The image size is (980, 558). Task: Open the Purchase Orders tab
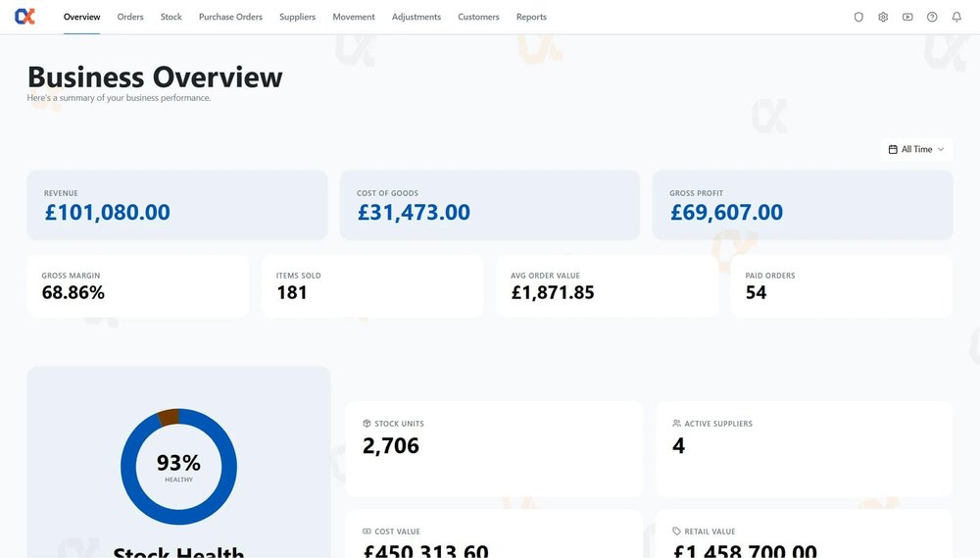pos(230,17)
